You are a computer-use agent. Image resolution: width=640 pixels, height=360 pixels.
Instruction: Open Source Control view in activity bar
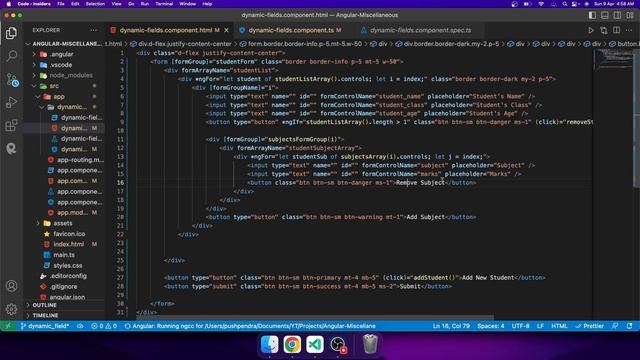click(12, 79)
